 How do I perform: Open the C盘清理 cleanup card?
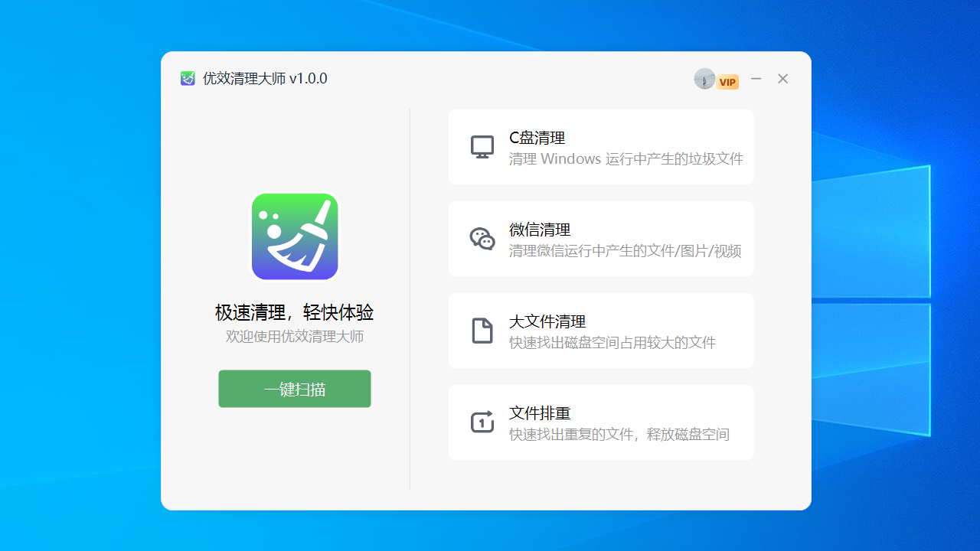point(601,147)
